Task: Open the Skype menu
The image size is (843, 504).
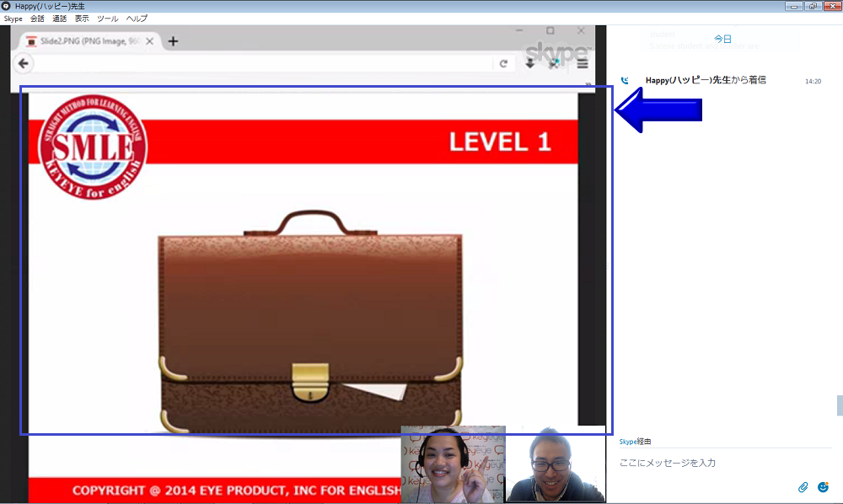Action: [13, 19]
